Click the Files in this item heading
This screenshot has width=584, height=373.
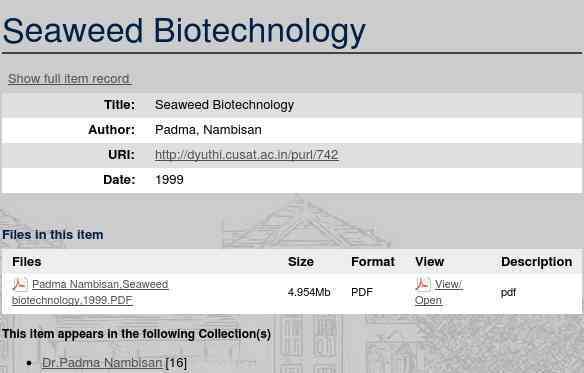[x=53, y=235]
